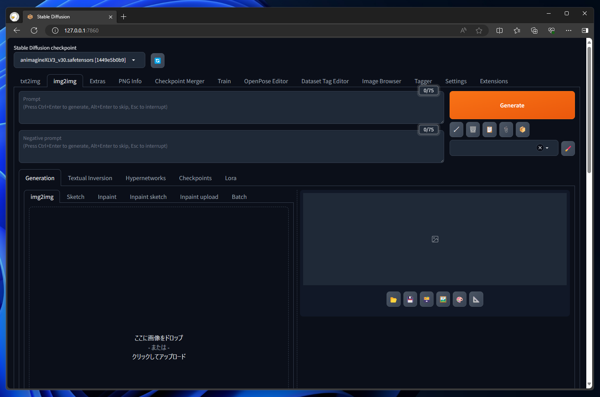The height and width of the screenshot is (397, 600).
Task: Open the browser sidebar icon
Action: tap(585, 30)
